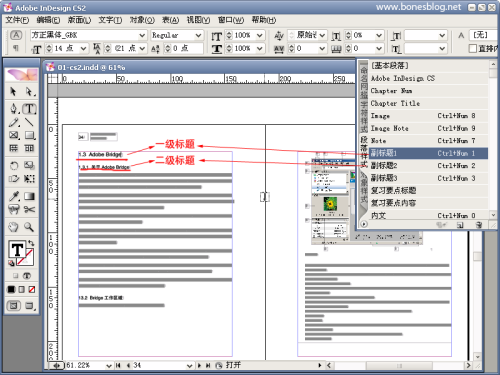500x375 pixels.
Task: Select the Eyedropper tool
Action: (x=13, y=196)
